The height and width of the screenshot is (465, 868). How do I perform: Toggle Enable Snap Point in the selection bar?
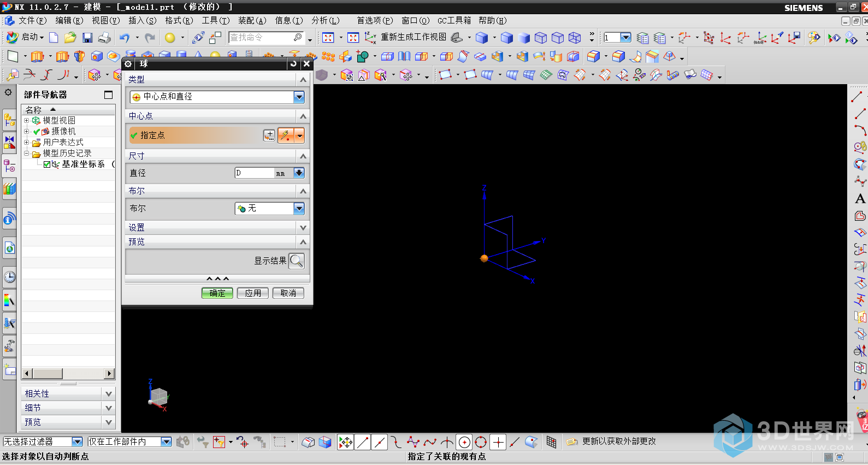[345, 442]
